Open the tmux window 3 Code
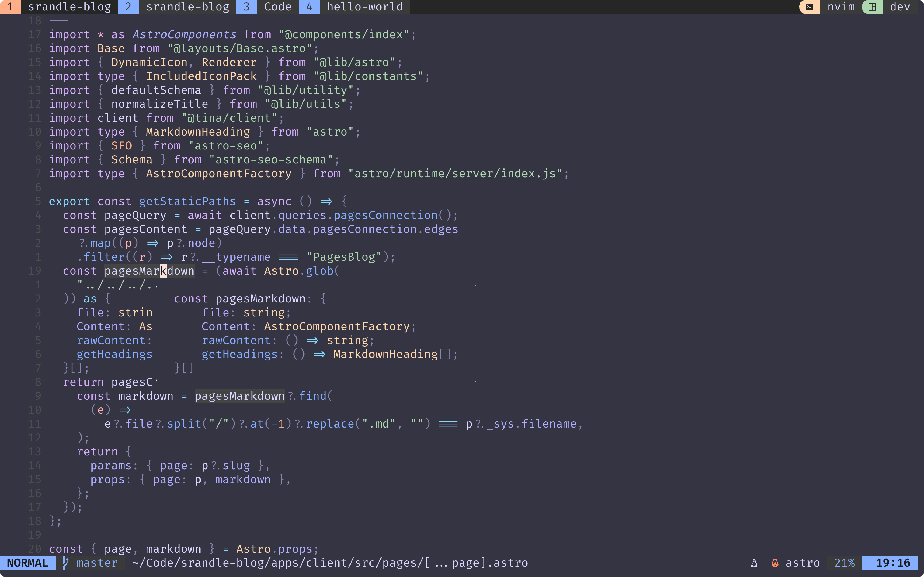The height and width of the screenshot is (577, 924). click(267, 7)
